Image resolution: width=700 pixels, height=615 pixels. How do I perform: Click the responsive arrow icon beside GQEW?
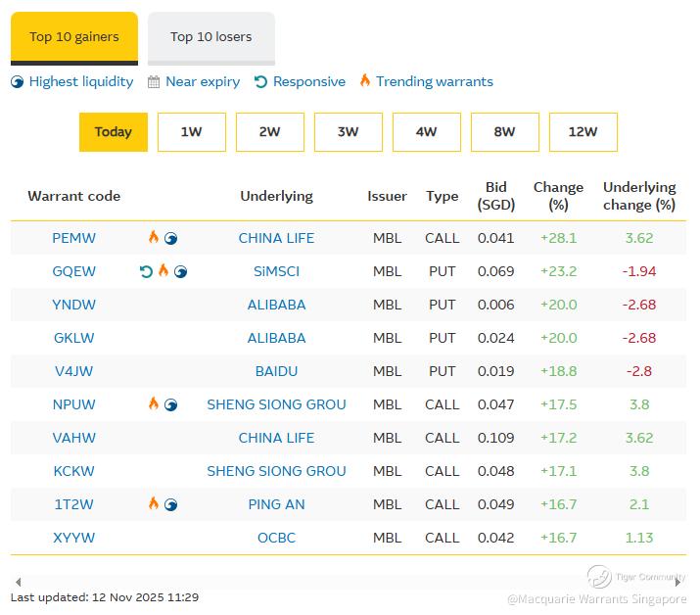(x=146, y=271)
